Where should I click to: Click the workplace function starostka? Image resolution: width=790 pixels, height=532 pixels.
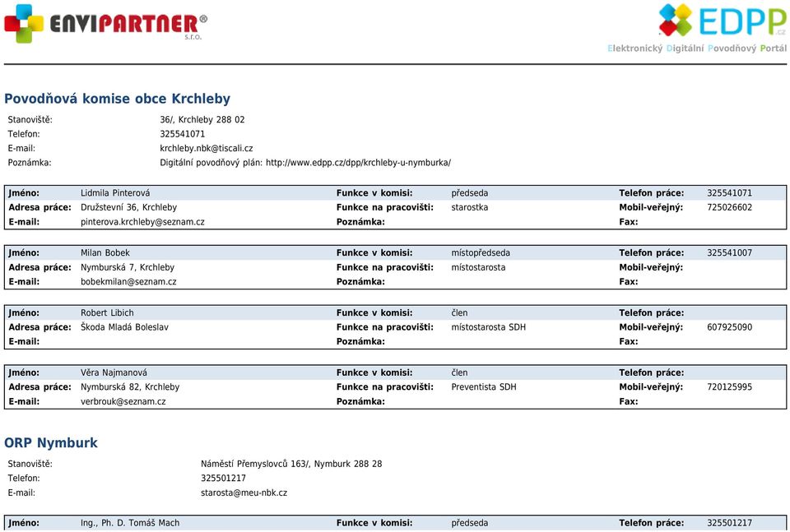pyautogui.click(x=470, y=207)
